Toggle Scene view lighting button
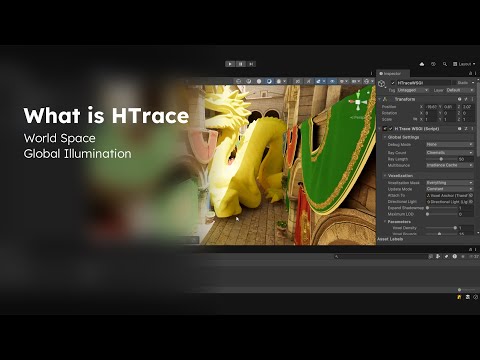 coord(309,81)
